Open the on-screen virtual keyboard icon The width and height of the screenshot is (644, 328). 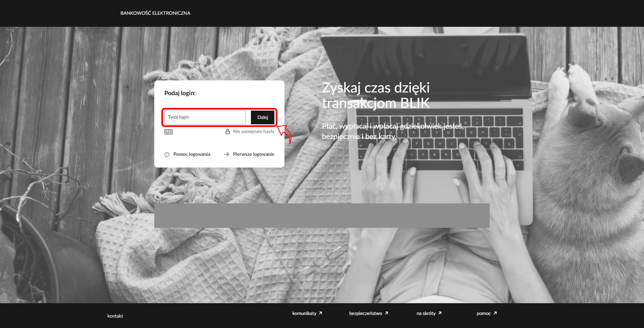coord(168,132)
